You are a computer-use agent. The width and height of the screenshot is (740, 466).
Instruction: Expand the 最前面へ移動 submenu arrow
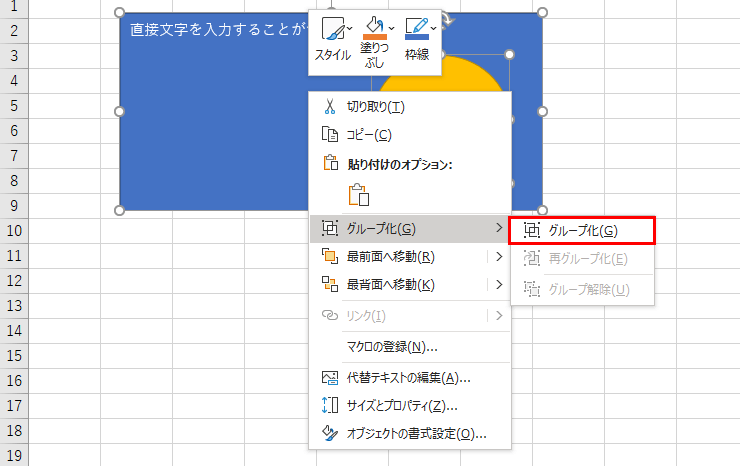tap(499, 257)
